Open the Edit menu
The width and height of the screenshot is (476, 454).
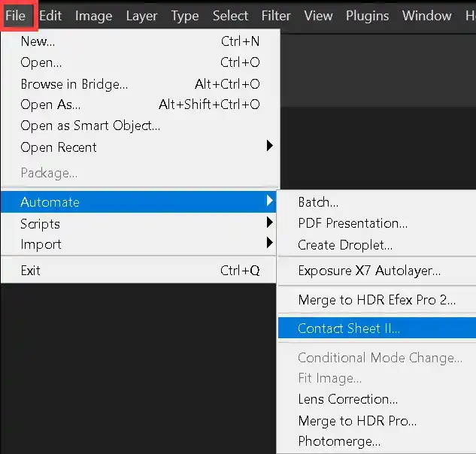pyautogui.click(x=50, y=15)
